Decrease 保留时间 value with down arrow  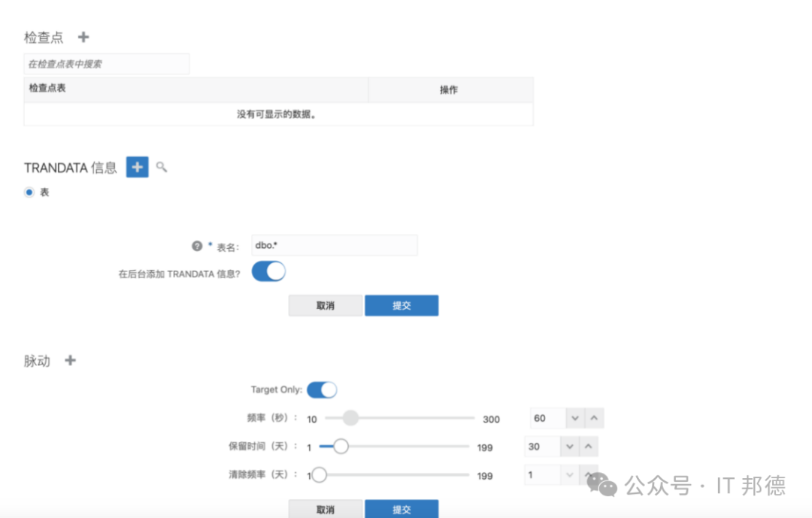click(570, 447)
